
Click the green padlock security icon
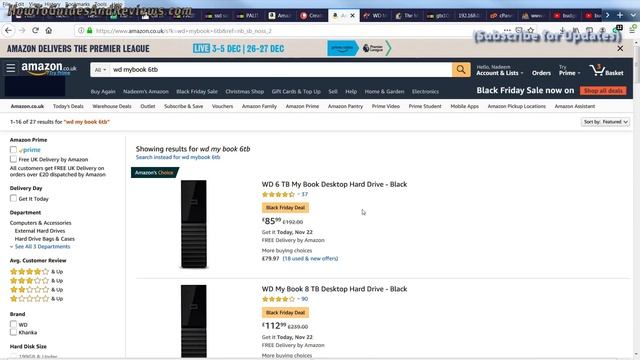(x=89, y=31)
